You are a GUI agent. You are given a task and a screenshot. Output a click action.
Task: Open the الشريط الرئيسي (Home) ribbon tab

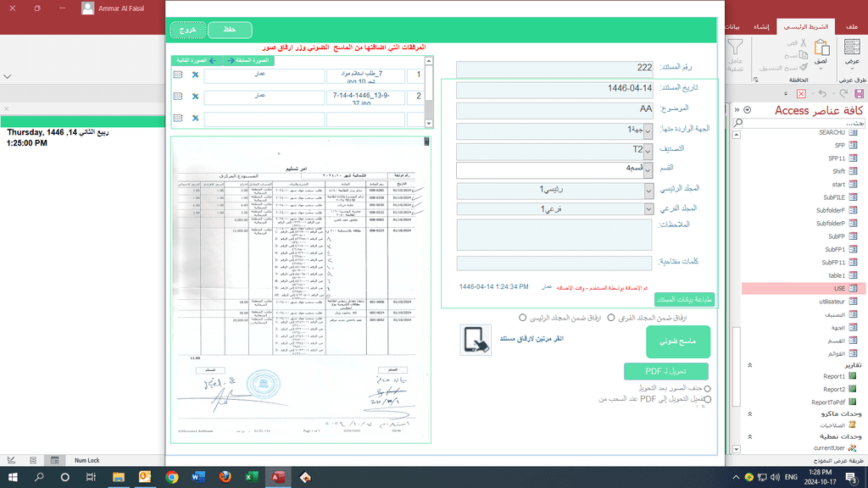(x=806, y=26)
